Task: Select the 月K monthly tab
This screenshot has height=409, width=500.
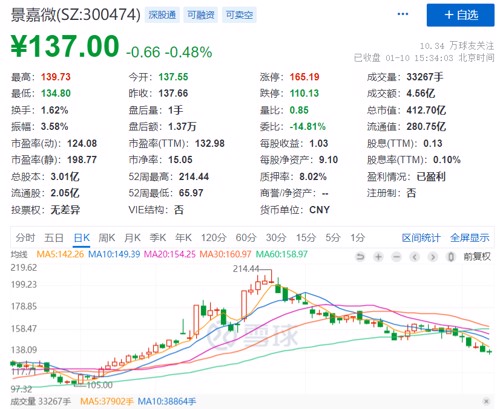Action: [x=132, y=238]
